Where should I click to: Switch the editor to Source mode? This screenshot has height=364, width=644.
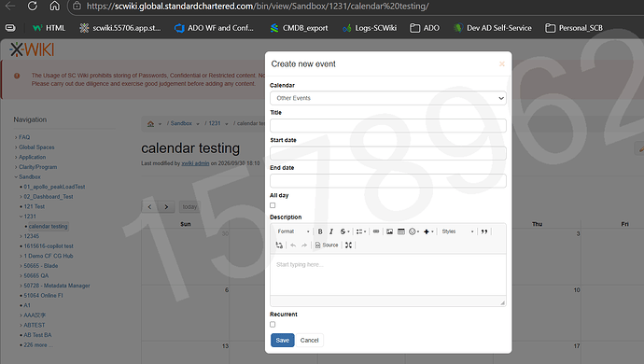click(327, 245)
